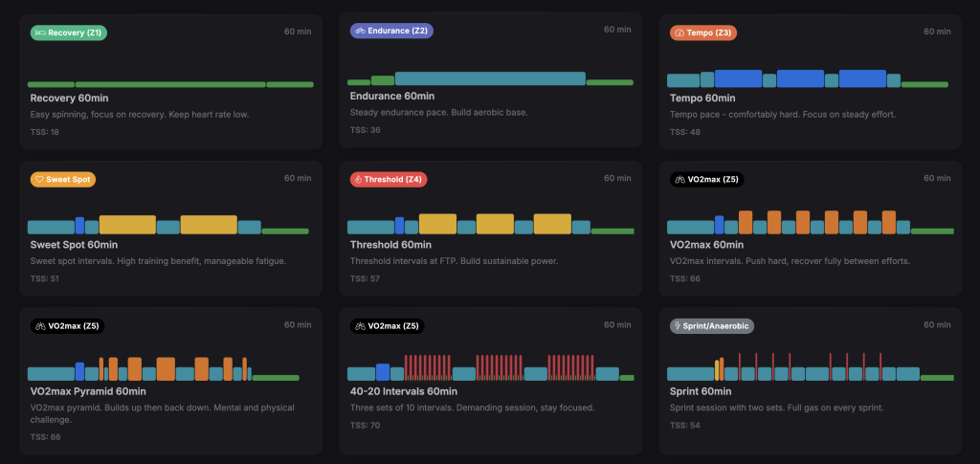Click the TSS: 70 label
Screen dimensions: 980x464
click(x=365, y=425)
